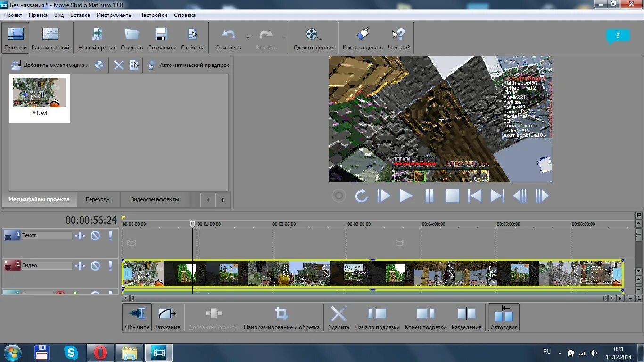The height and width of the screenshot is (362, 644).
Task: Expand the Вернуть history dropdown arrow
Action: [284, 38]
